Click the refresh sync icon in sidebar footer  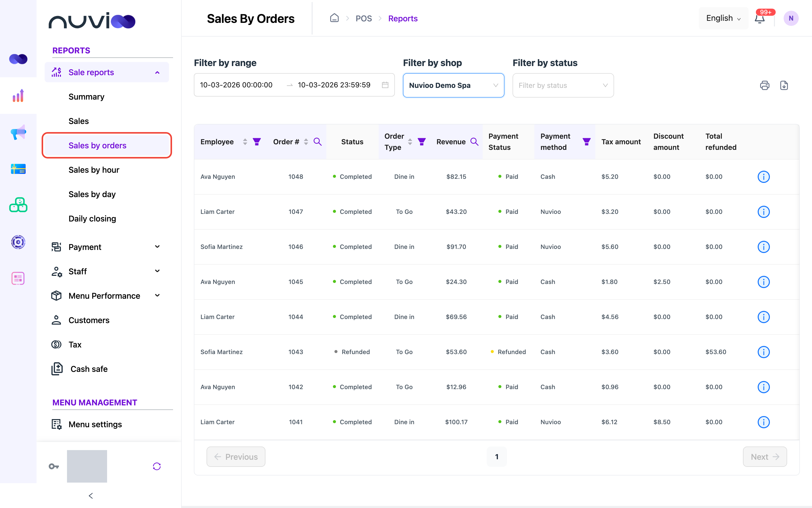tap(157, 466)
